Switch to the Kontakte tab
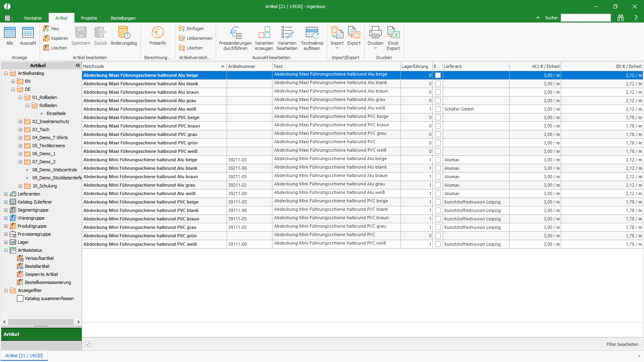 pyautogui.click(x=33, y=18)
